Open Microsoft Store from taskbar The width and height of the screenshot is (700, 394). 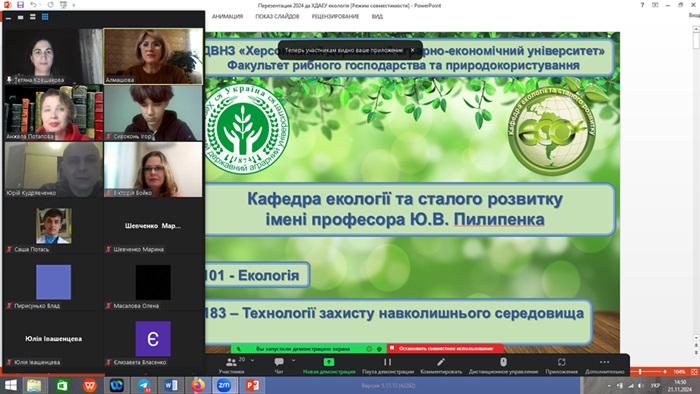point(62,385)
